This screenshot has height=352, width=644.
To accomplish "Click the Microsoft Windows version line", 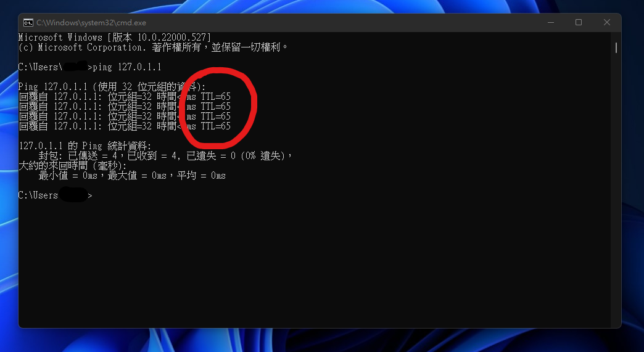I will point(115,38).
